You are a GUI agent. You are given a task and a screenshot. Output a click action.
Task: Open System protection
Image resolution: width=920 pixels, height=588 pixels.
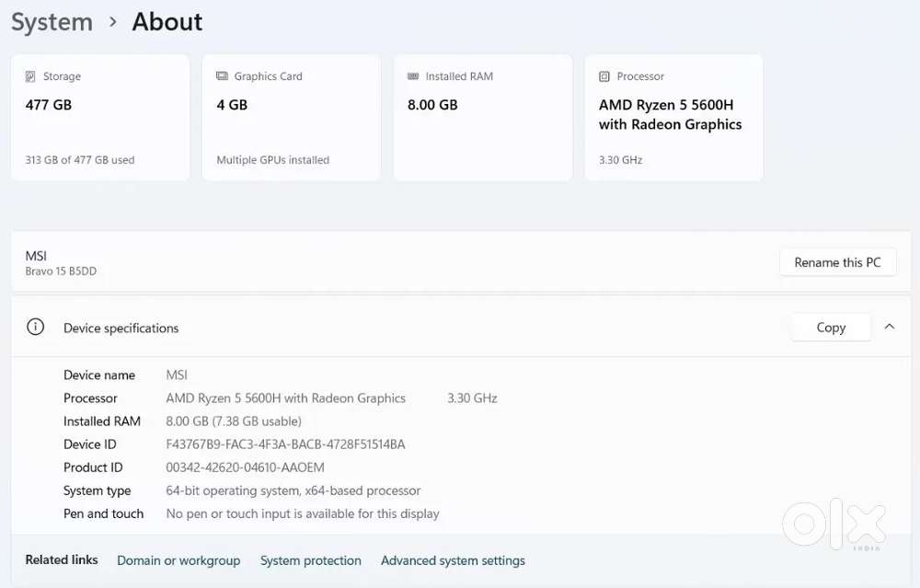(311, 559)
